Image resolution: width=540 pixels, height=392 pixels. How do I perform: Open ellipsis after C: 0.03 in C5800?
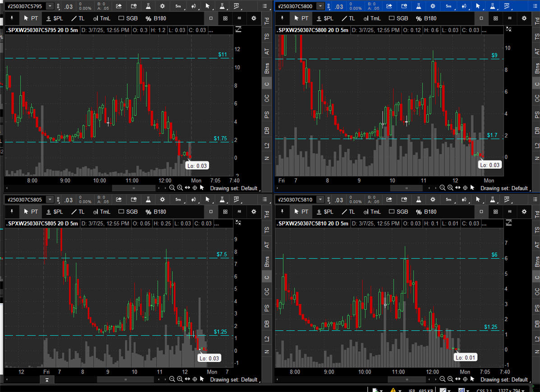(484, 30)
